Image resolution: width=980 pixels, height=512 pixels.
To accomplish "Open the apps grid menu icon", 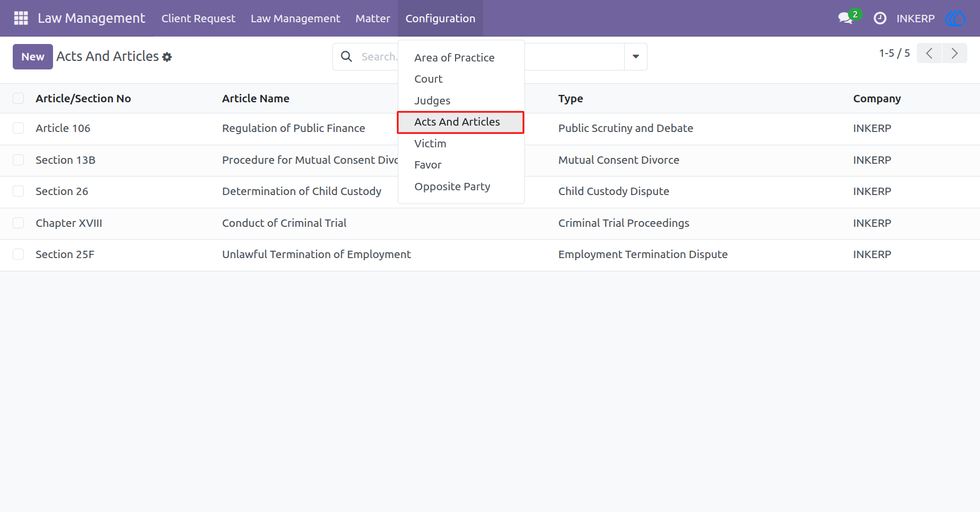I will point(21,18).
